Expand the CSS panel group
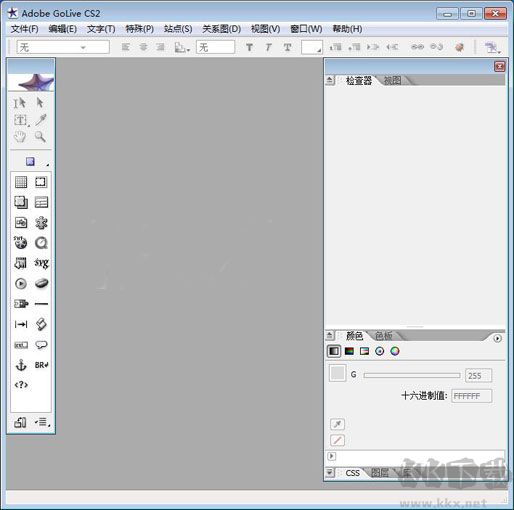The width and height of the screenshot is (514, 510). click(330, 472)
